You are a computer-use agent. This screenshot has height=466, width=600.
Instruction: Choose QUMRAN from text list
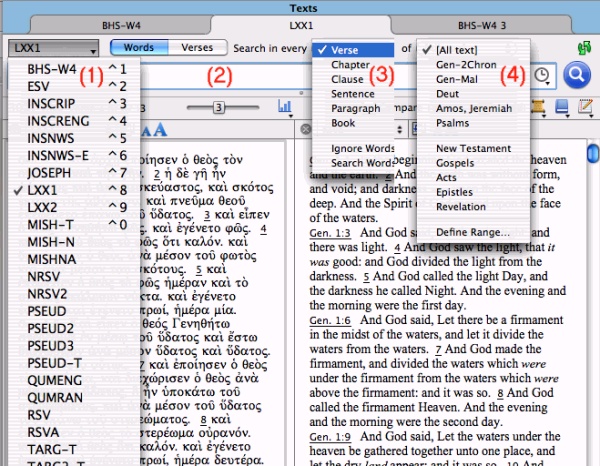[x=74, y=398]
